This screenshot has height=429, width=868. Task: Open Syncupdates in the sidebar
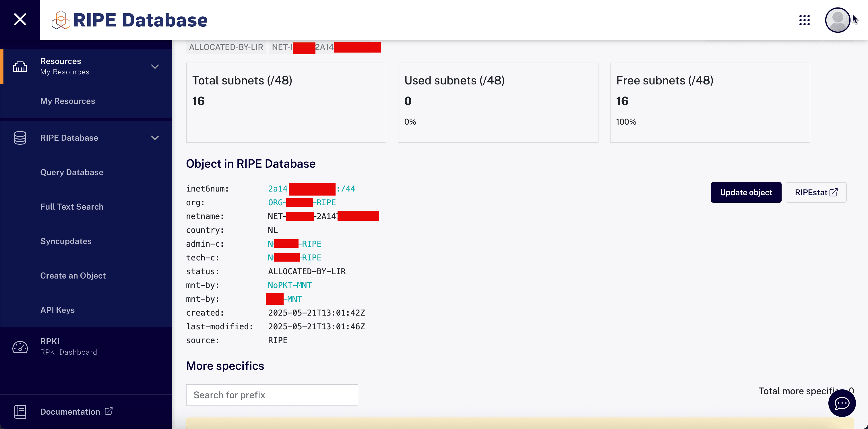pyautogui.click(x=66, y=241)
